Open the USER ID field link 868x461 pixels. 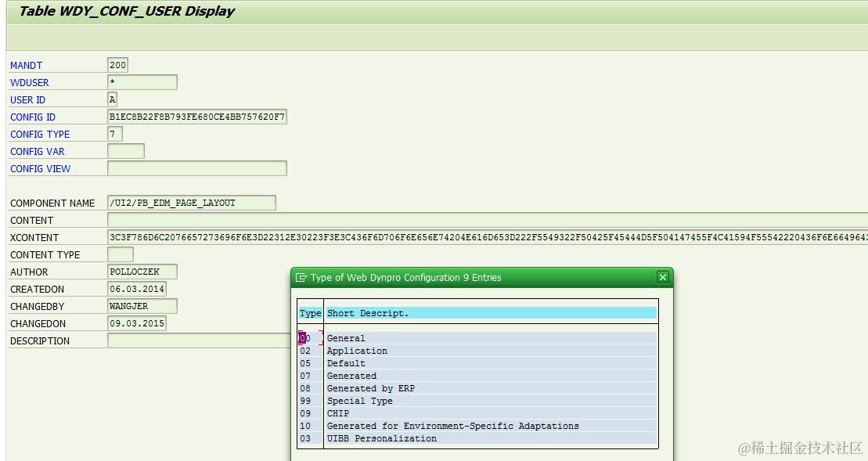[27, 99]
